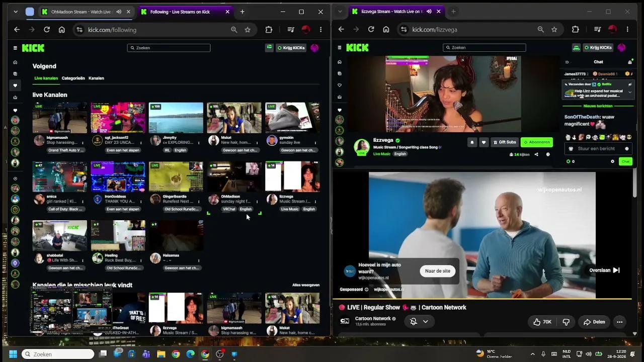The image size is (644, 362).
Task: Like the Cartoon Network video
Action: (x=542, y=322)
